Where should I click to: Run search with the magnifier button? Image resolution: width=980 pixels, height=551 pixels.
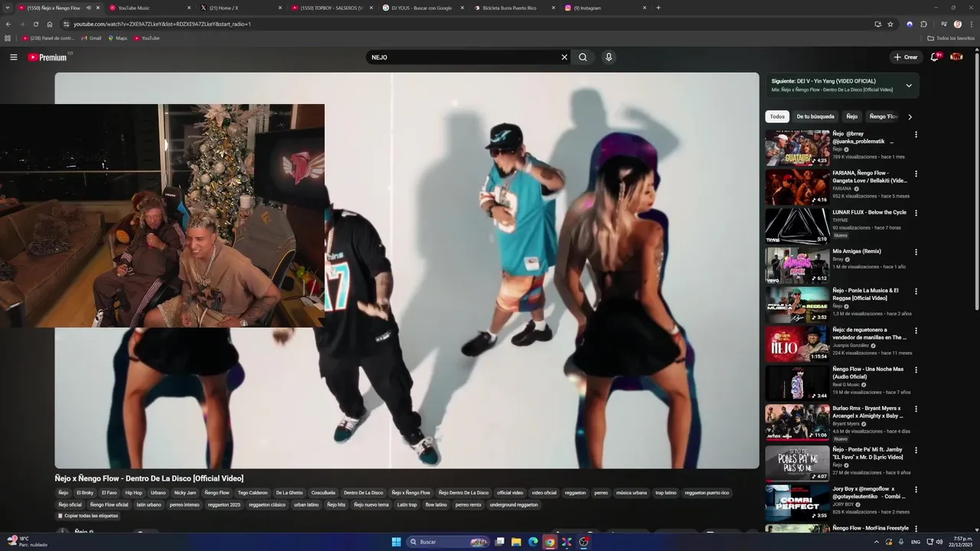583,57
